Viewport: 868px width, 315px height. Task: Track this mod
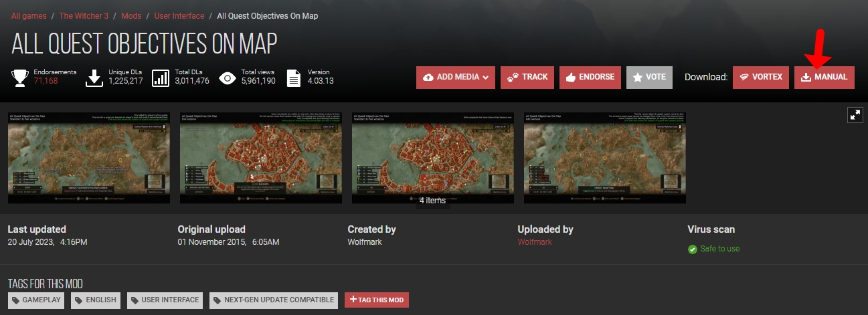(x=527, y=77)
